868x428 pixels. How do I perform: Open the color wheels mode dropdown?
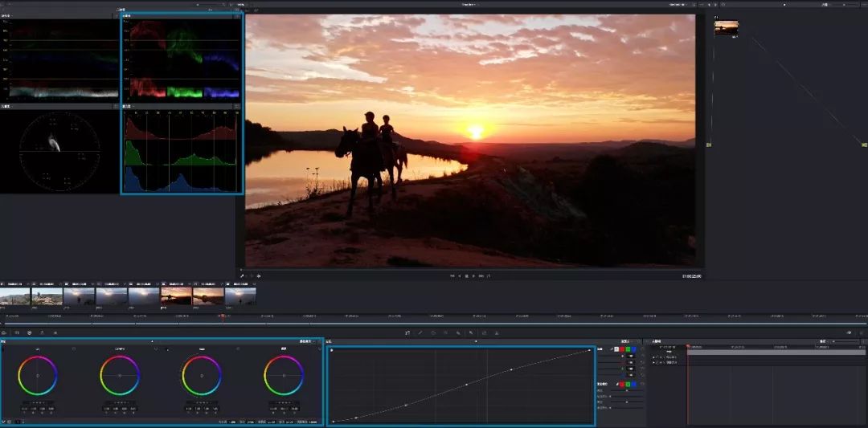(306, 341)
